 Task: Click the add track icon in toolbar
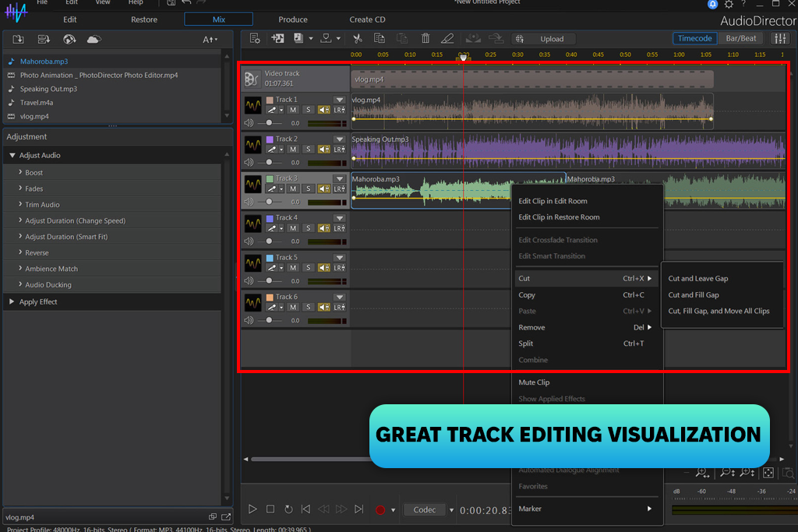click(x=278, y=38)
